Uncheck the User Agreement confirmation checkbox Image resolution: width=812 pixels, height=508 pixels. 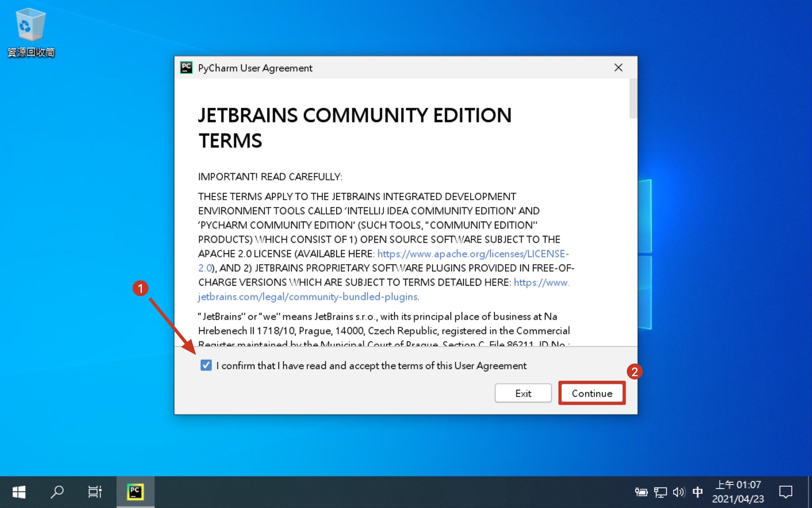point(206,365)
